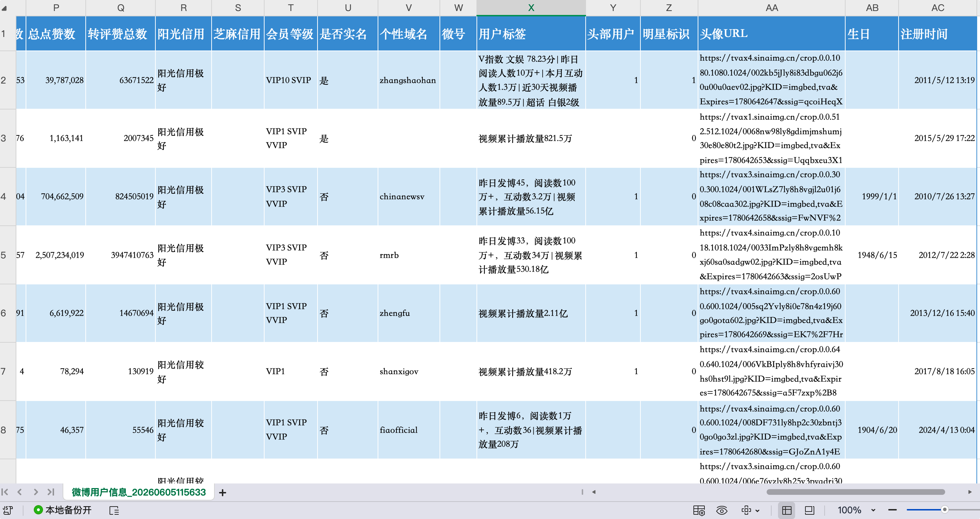980x519 pixels.
Task: Select the birthday cell 1948/6/15
Action: 872,255
